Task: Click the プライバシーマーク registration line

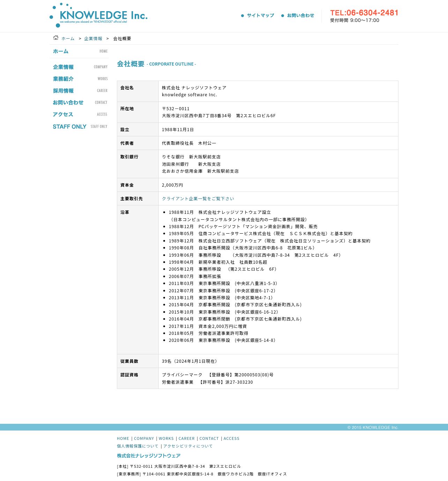Action: pyautogui.click(x=218, y=375)
